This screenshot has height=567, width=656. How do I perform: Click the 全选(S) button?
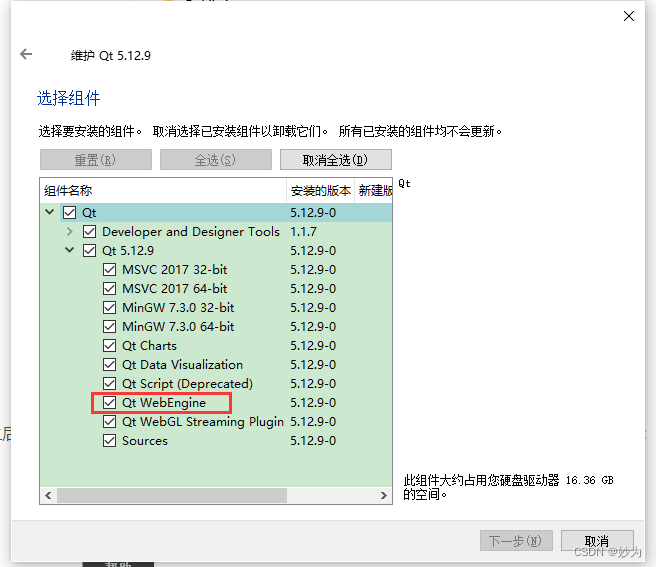(215, 160)
